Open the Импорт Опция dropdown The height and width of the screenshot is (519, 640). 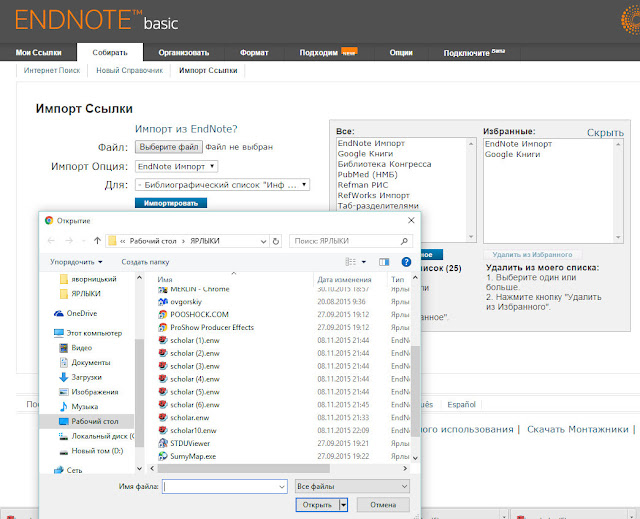(x=176, y=166)
